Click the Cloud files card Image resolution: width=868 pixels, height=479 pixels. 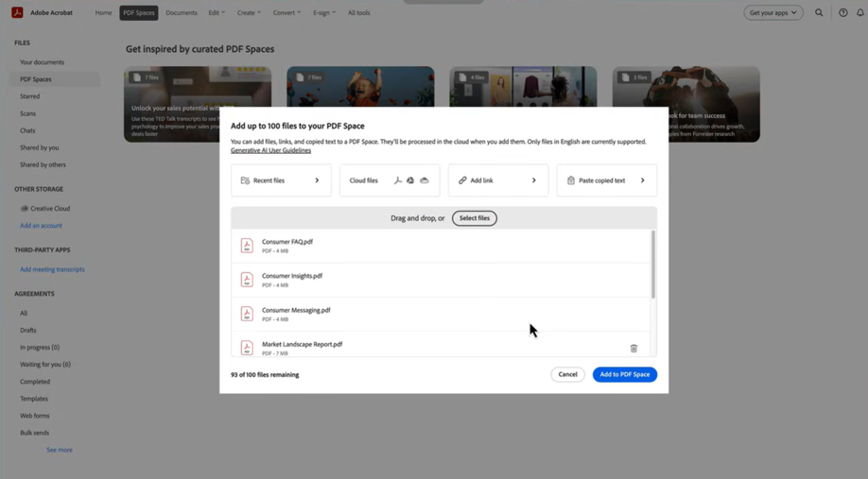390,180
